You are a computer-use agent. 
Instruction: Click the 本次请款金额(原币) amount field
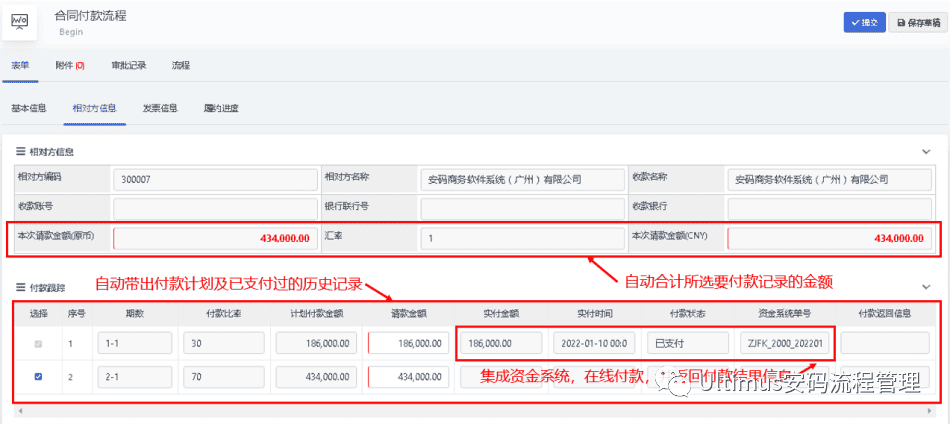(215, 238)
